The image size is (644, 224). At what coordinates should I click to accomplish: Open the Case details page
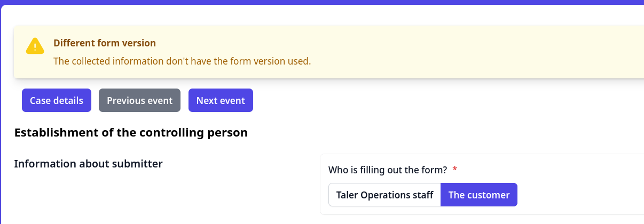coord(57,100)
